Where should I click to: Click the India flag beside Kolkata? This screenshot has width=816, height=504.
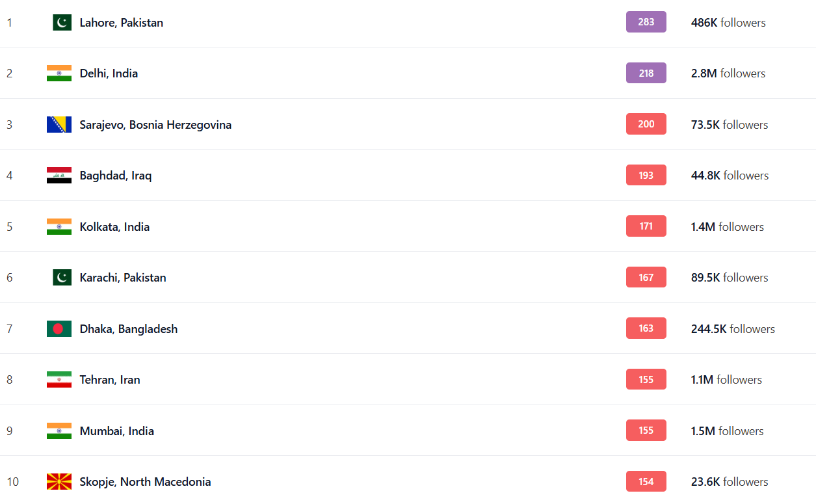pos(59,227)
